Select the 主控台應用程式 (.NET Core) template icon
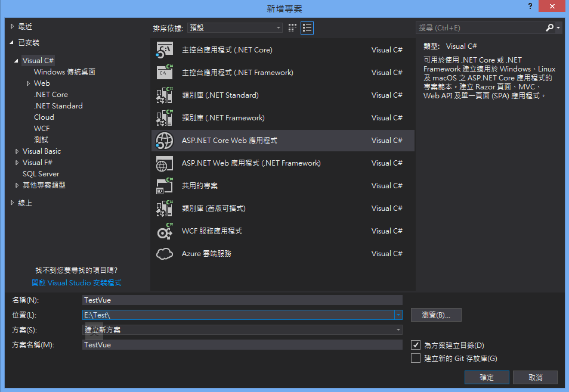Image resolution: width=569 pixels, height=392 pixels. pyautogui.click(x=165, y=50)
